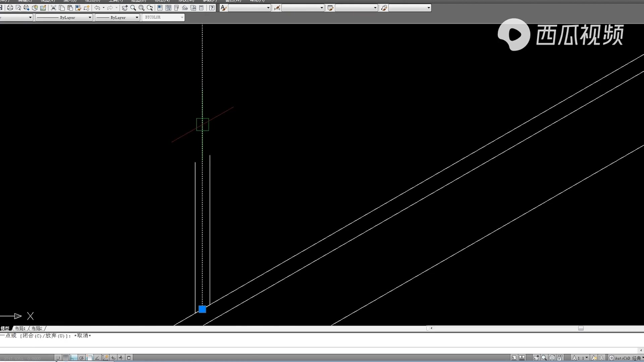This screenshot has width=644, height=362.
Task: Click the Publish icon
Action: 26,8
